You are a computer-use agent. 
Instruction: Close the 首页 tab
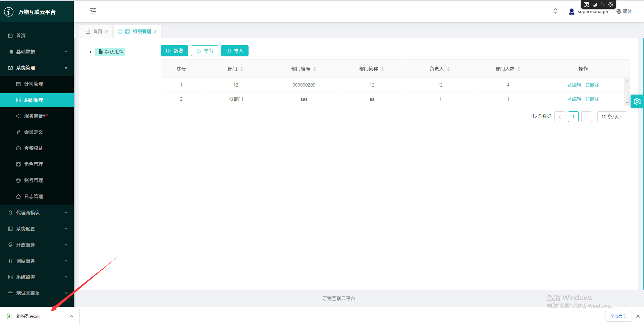[x=106, y=32]
